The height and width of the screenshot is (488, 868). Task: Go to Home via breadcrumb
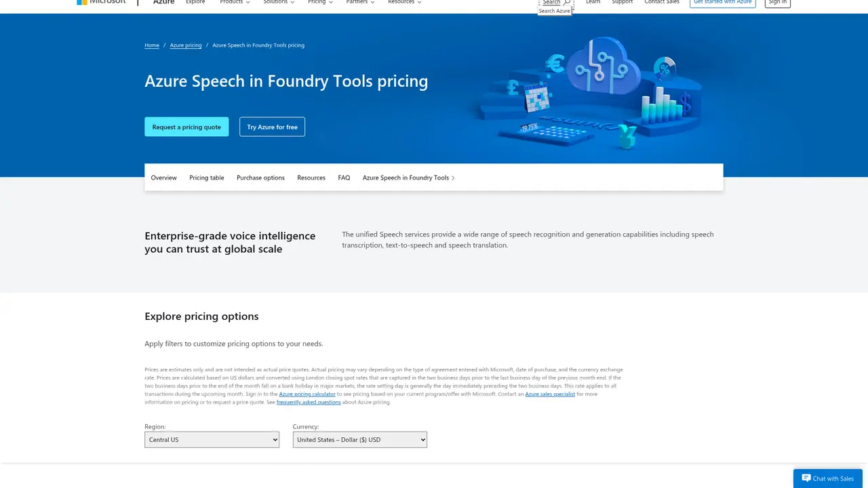pos(152,45)
